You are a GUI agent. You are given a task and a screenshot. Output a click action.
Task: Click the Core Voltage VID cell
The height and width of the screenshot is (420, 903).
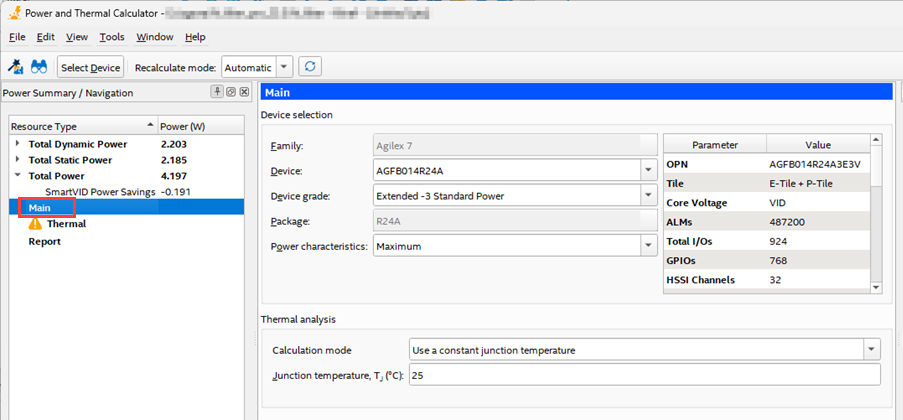coord(777,203)
